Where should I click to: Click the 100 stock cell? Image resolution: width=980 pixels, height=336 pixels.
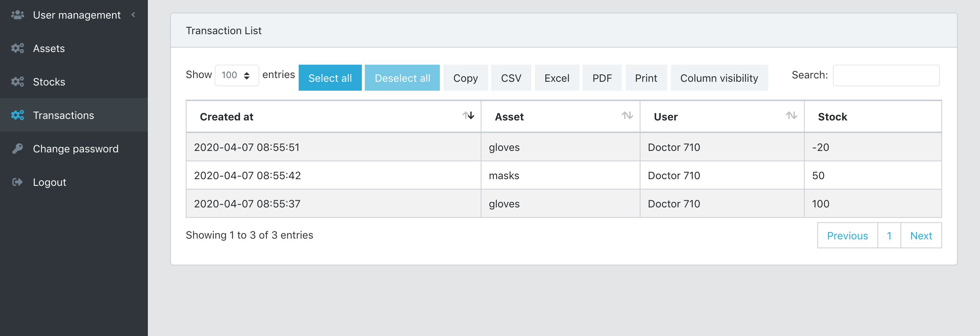click(x=873, y=203)
